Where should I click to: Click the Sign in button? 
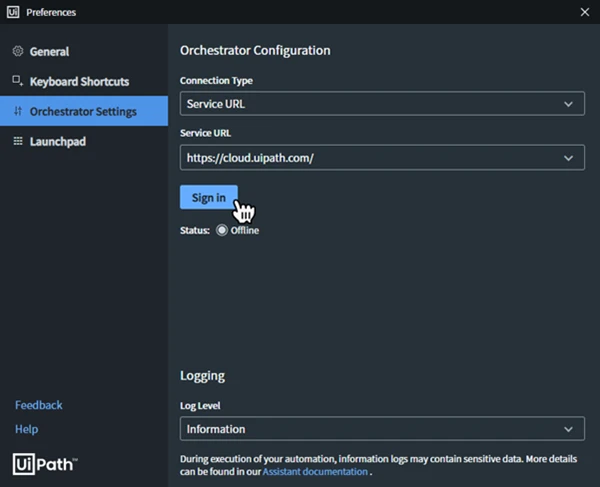209,197
